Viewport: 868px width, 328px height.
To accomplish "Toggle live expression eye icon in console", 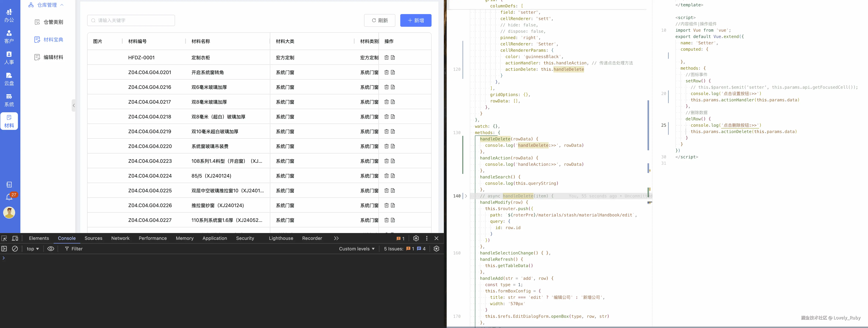I will coord(51,249).
